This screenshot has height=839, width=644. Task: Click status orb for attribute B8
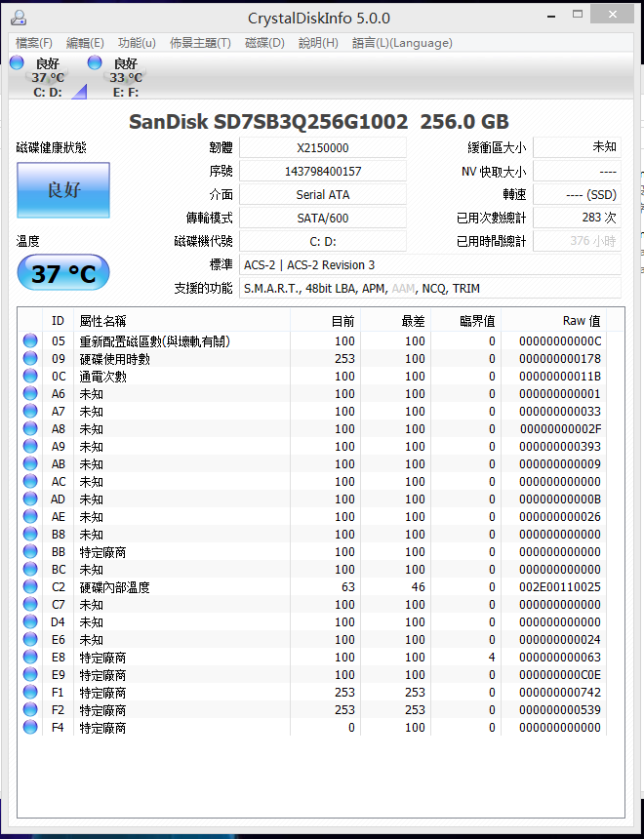pyautogui.click(x=30, y=534)
